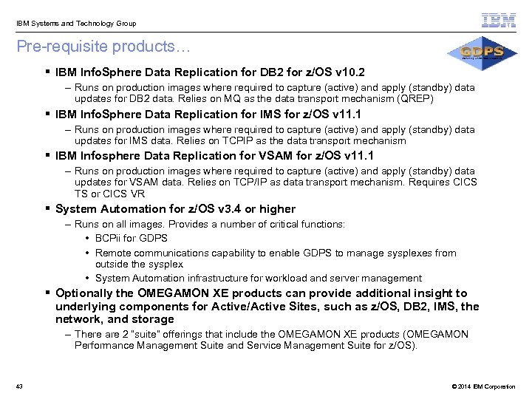Click 'IBM Systems and Technology Group' header text
532x399 pixels.
76,24
